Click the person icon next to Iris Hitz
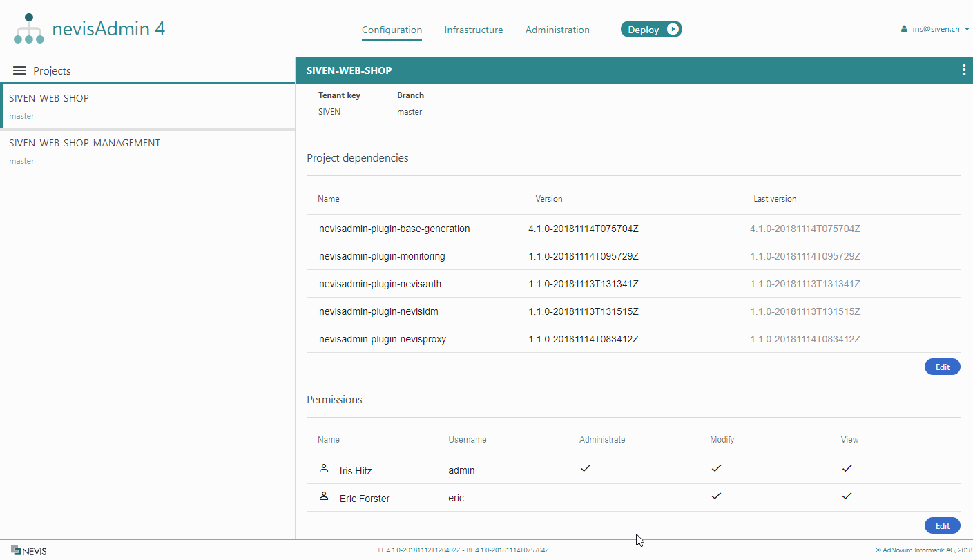The height and width of the screenshot is (560, 973). coord(324,469)
